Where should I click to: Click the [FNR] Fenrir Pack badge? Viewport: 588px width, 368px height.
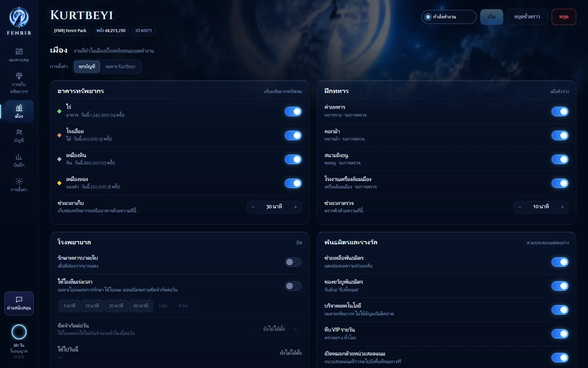(70, 31)
